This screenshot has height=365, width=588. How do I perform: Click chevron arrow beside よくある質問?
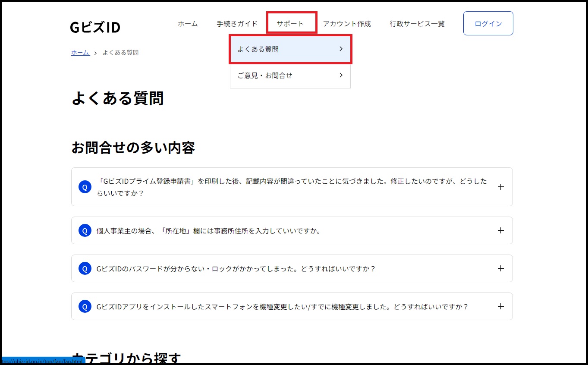[x=341, y=49]
